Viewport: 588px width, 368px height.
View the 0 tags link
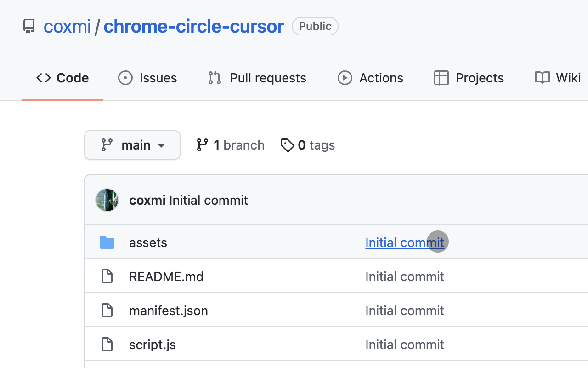coord(308,145)
